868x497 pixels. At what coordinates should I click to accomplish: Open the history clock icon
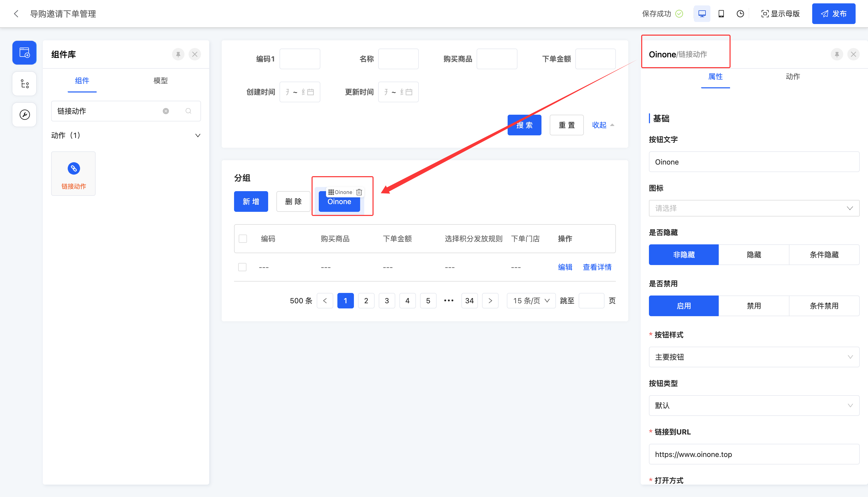740,14
